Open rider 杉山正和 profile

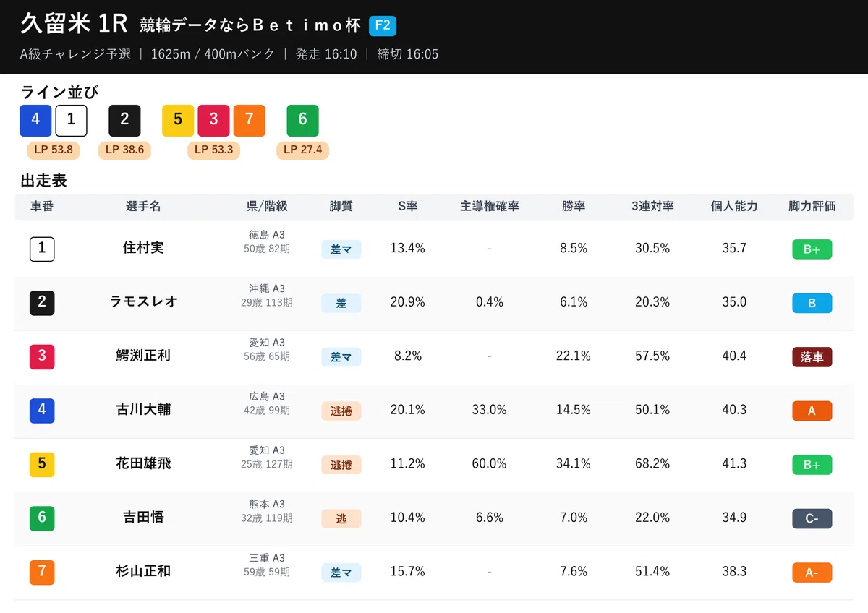[x=143, y=571]
